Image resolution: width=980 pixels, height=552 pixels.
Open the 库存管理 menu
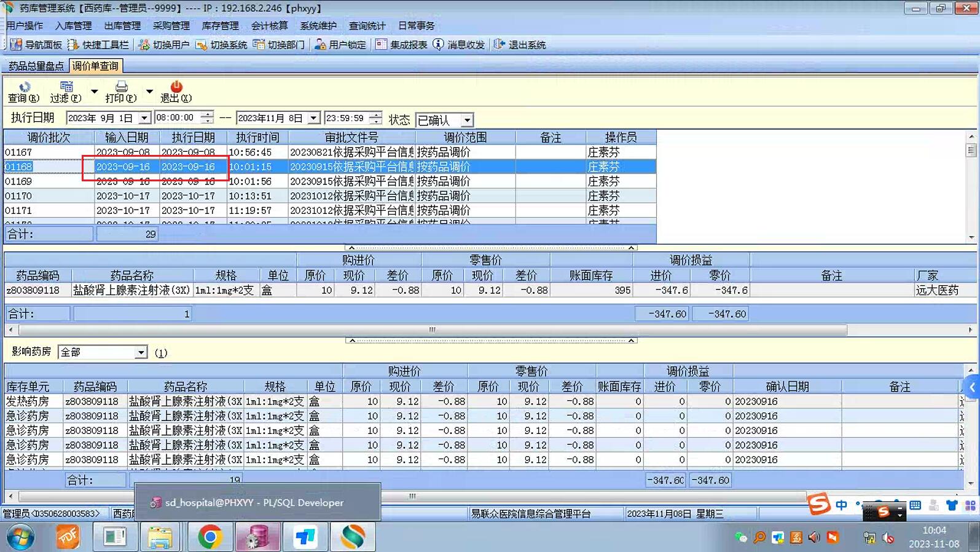point(220,26)
